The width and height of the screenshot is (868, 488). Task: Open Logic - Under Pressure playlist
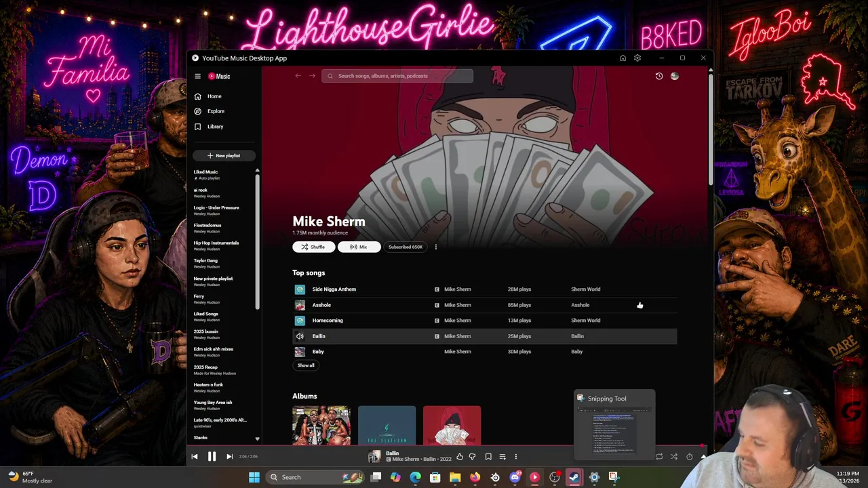pos(216,208)
